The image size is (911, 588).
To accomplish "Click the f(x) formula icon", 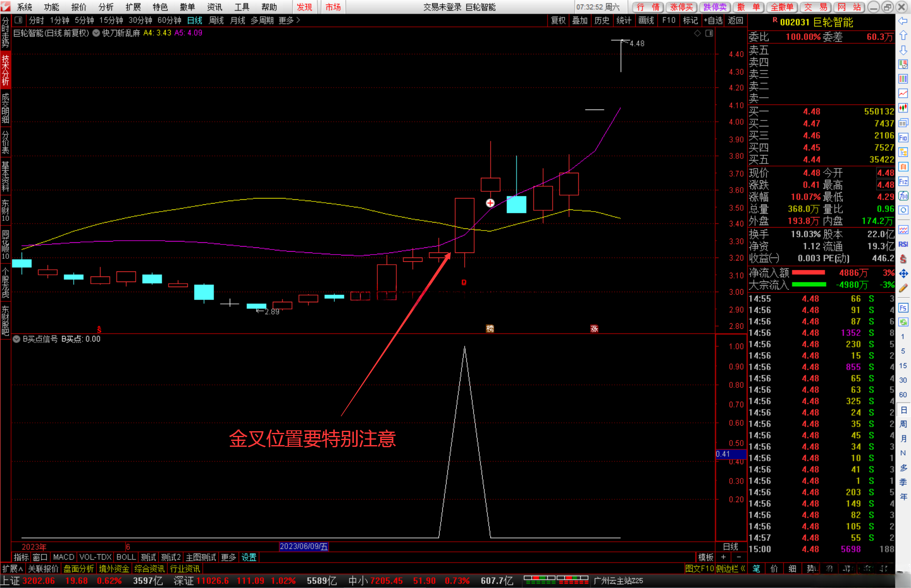I will (903, 196).
